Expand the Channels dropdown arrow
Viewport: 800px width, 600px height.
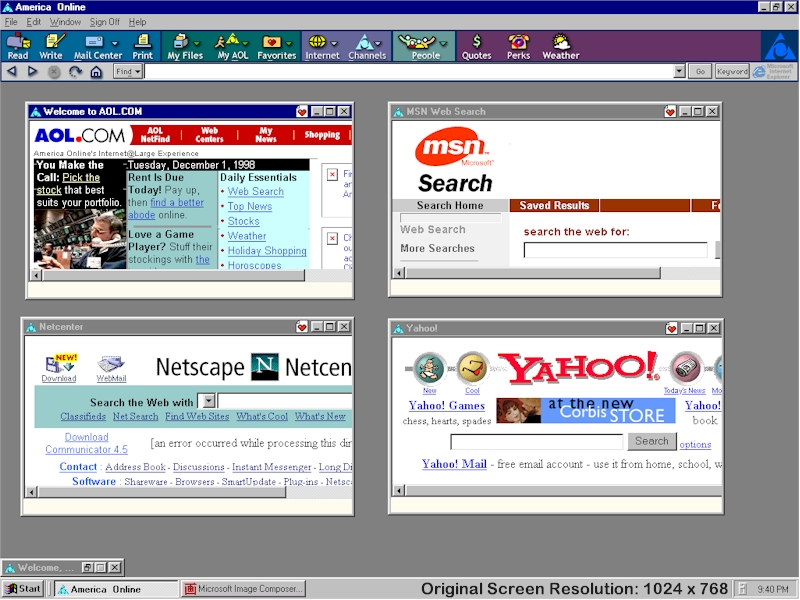coord(378,44)
